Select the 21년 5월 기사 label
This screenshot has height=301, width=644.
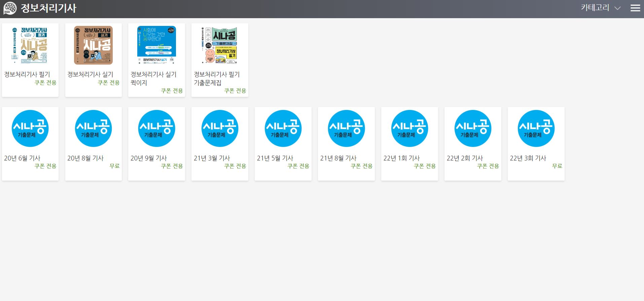pos(275,158)
